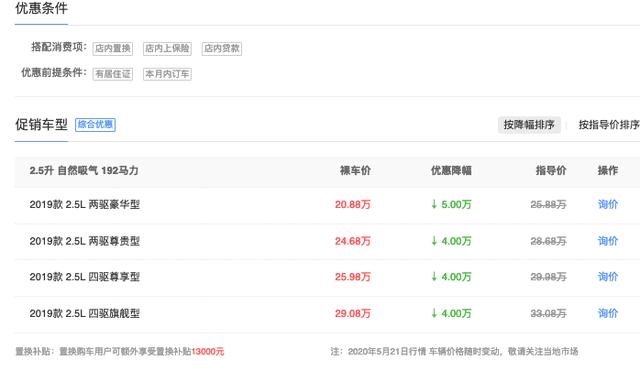Click 询价 for 四驱尊享型

(608, 277)
